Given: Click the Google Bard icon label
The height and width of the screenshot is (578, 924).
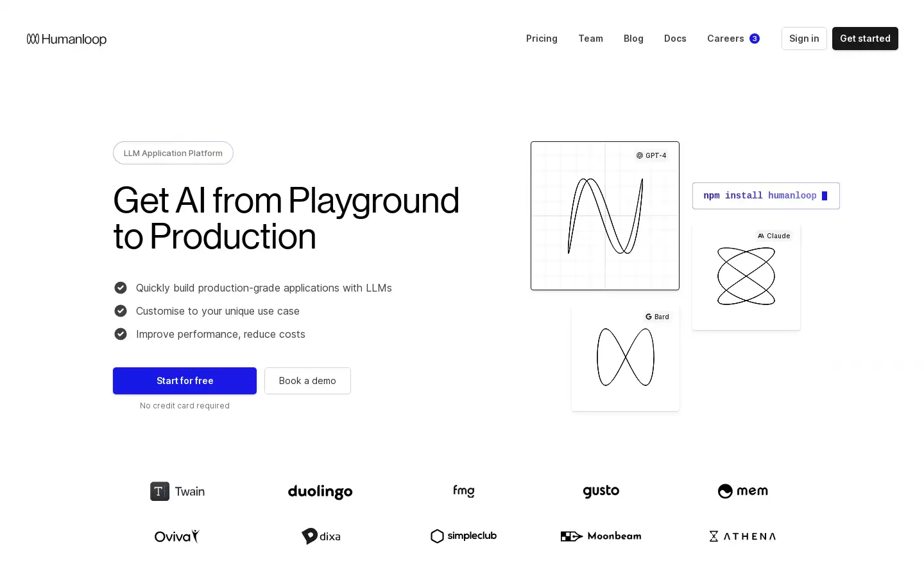Looking at the screenshot, I should pos(657,317).
